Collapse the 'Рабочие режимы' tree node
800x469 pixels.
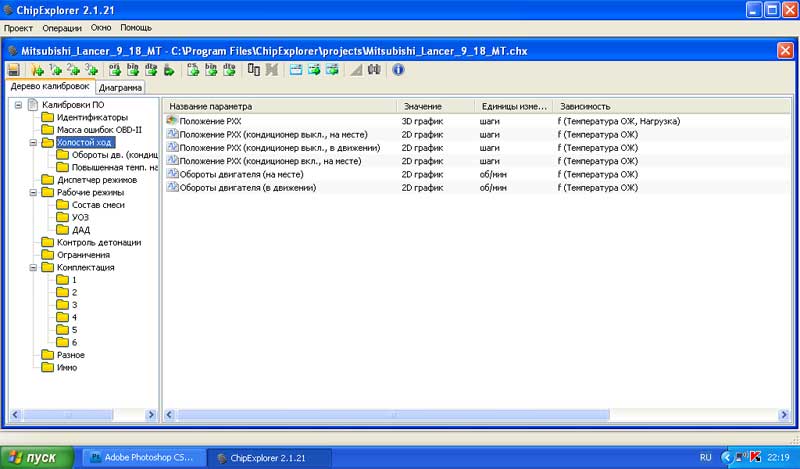33,193
